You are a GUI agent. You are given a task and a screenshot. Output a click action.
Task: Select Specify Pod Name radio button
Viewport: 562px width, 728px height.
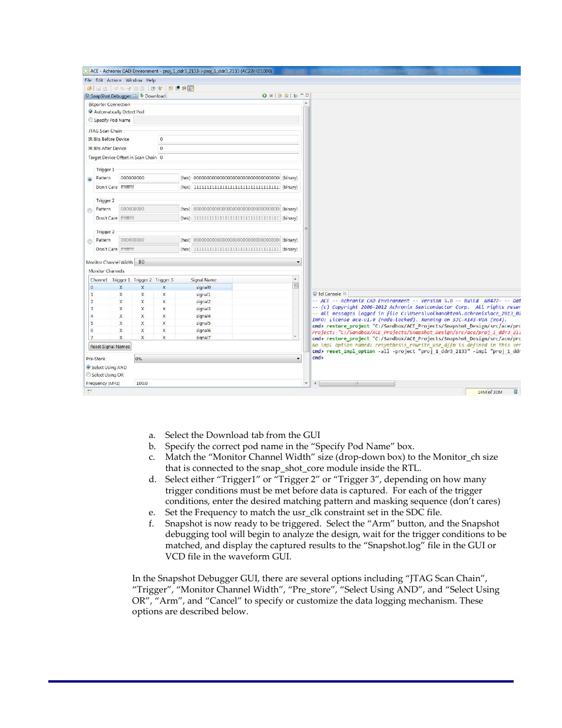(90, 120)
